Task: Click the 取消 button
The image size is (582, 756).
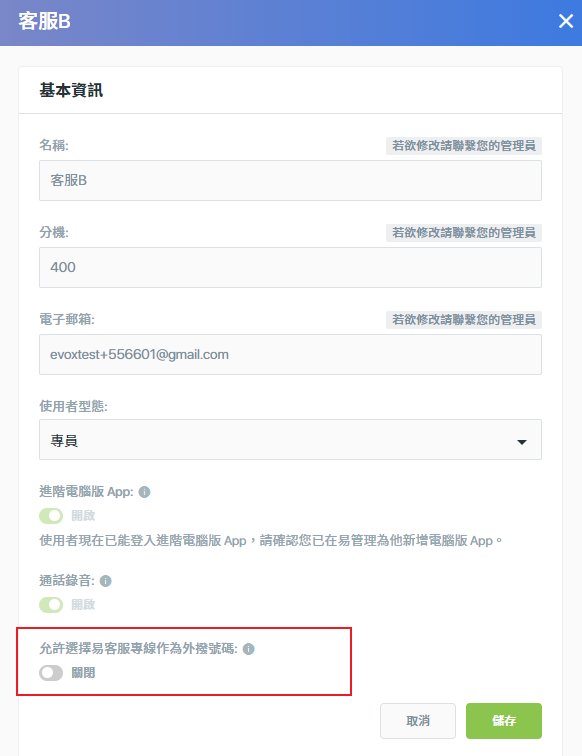Action: click(x=418, y=721)
